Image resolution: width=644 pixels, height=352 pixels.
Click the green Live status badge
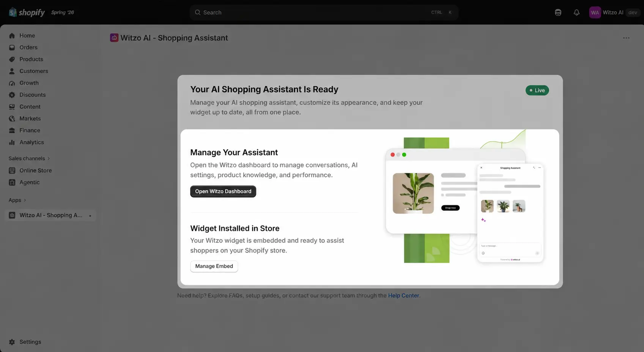(537, 90)
